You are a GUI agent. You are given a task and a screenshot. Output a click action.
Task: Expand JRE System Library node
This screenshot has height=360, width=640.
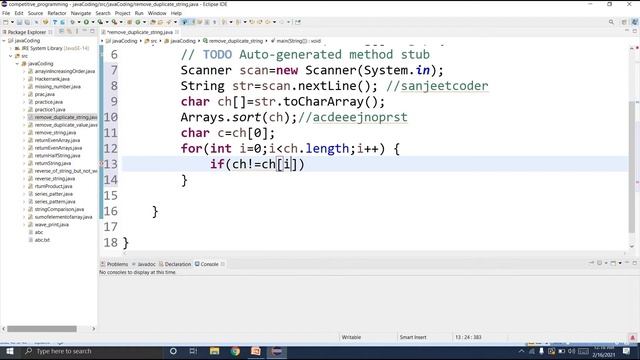(x=11, y=48)
